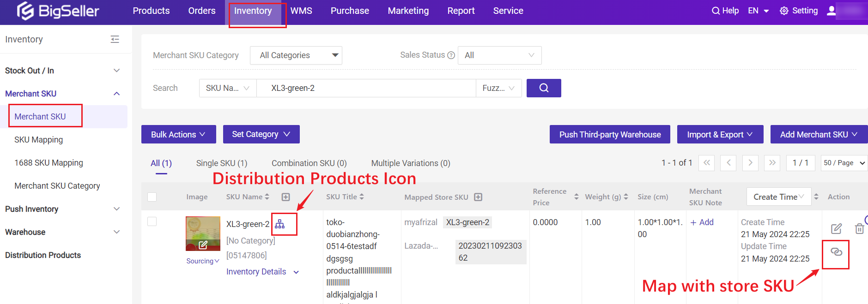Image resolution: width=868 pixels, height=304 pixels.
Task: Sort by SKU Name arrows
Action: [x=267, y=197]
